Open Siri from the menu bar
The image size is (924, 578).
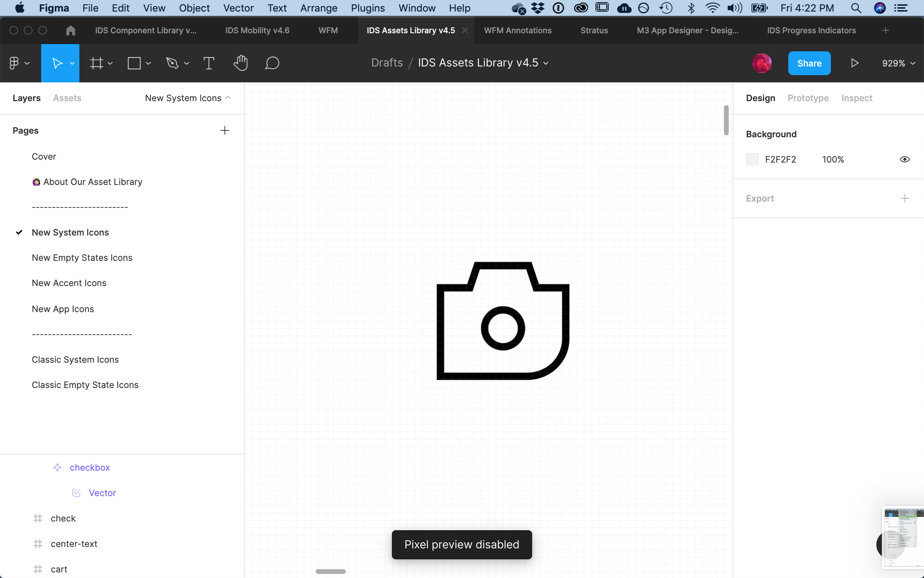[880, 8]
